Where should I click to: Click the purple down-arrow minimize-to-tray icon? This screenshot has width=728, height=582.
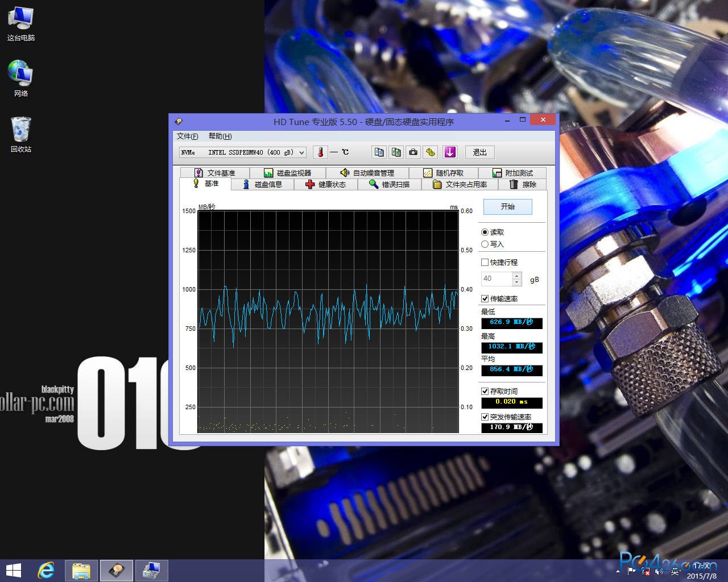(450, 152)
